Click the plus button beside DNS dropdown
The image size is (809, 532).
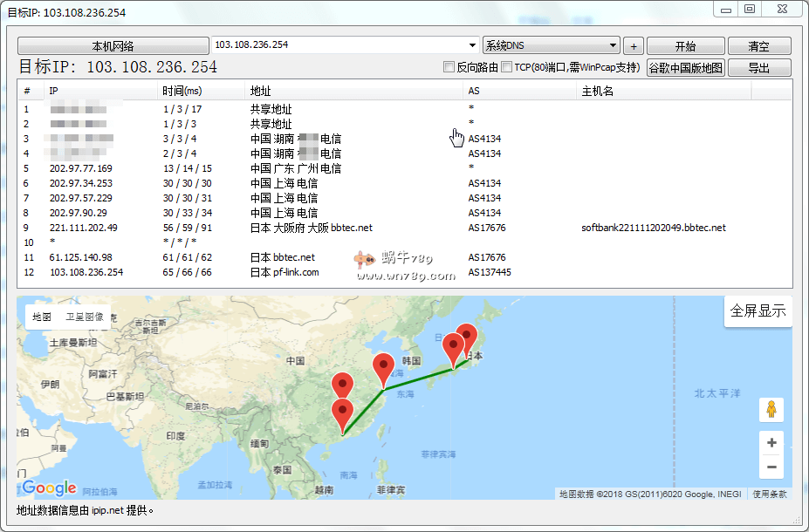pyautogui.click(x=634, y=46)
